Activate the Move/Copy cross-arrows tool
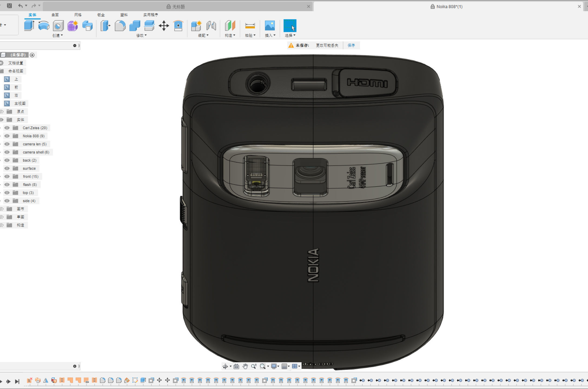The height and width of the screenshot is (389, 588). [164, 26]
